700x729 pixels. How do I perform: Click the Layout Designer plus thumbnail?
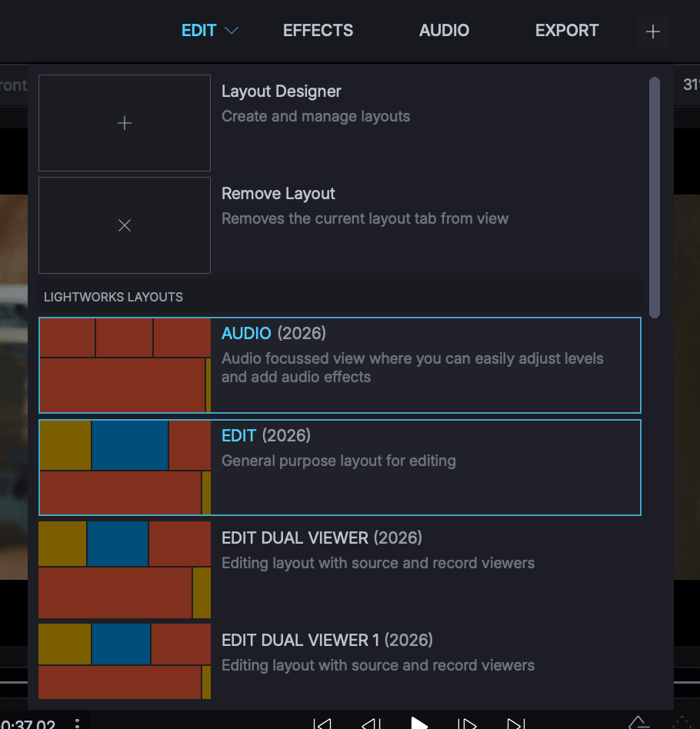click(124, 123)
